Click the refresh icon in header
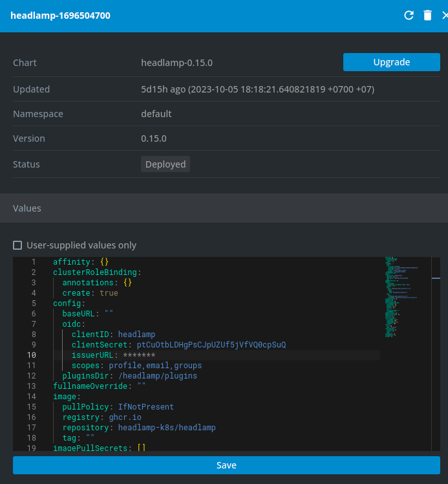Image resolution: width=448 pixels, height=484 pixels. pyautogui.click(x=409, y=15)
